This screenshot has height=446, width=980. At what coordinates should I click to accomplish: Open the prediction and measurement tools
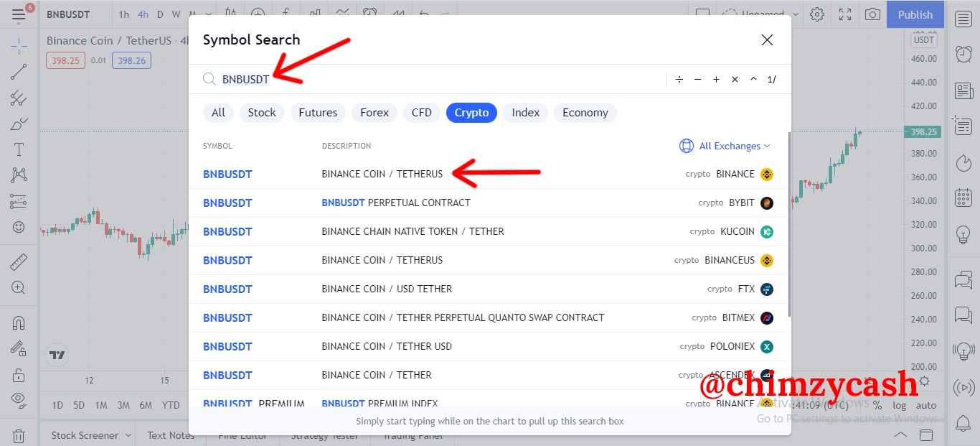[19, 201]
